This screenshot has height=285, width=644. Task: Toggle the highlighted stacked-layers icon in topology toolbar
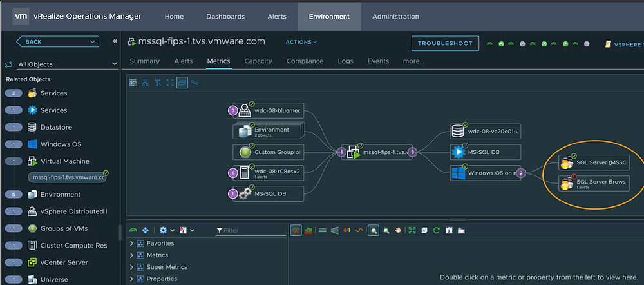tap(182, 83)
